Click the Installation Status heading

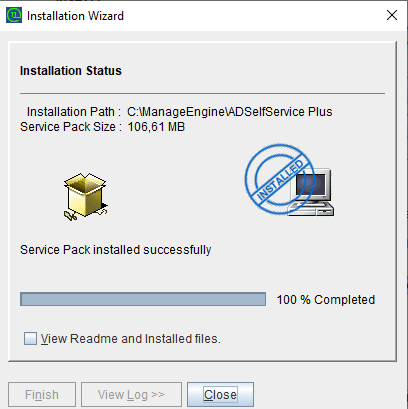(71, 71)
